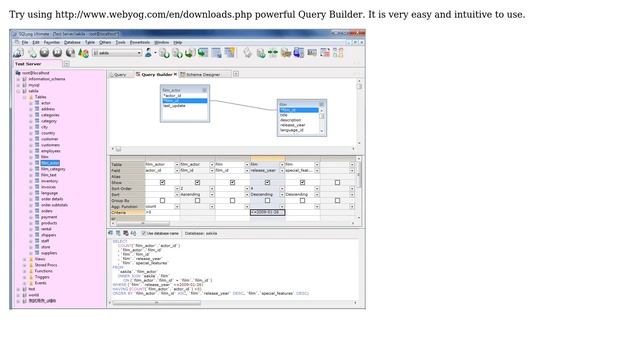Click the colorful icon left of database dropdown
Viewport: 640px width, 360px height.
83,53
